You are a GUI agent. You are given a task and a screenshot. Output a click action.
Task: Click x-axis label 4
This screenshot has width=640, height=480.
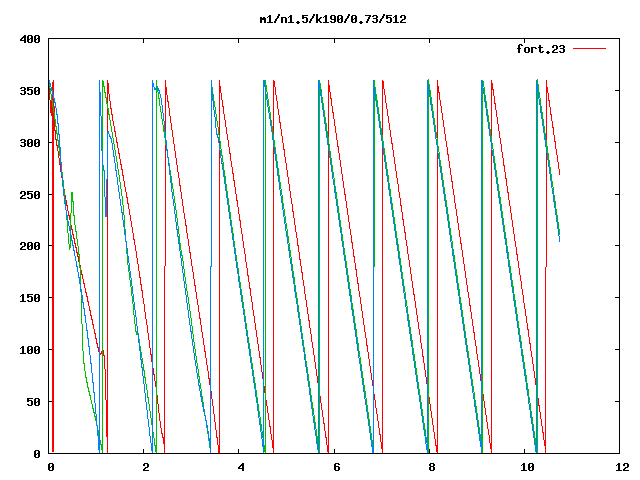(241, 467)
